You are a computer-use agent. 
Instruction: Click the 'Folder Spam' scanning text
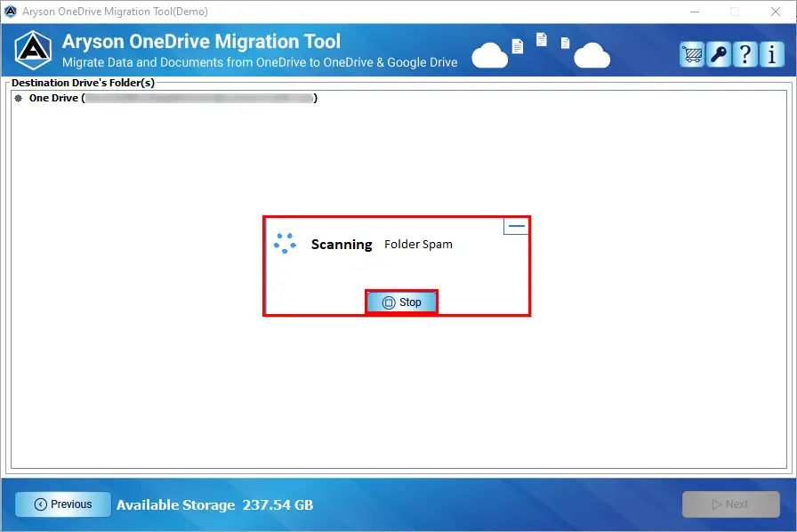pos(418,244)
